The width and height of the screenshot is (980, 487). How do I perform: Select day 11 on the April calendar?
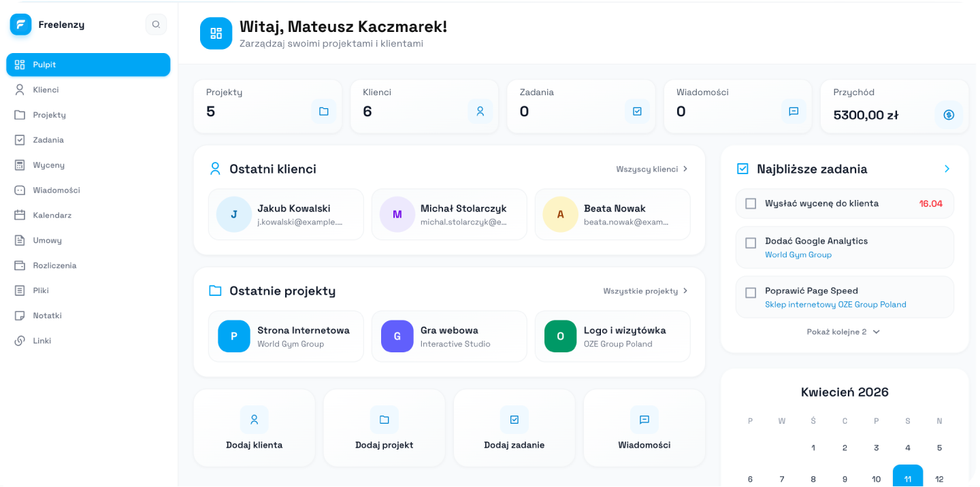907,477
